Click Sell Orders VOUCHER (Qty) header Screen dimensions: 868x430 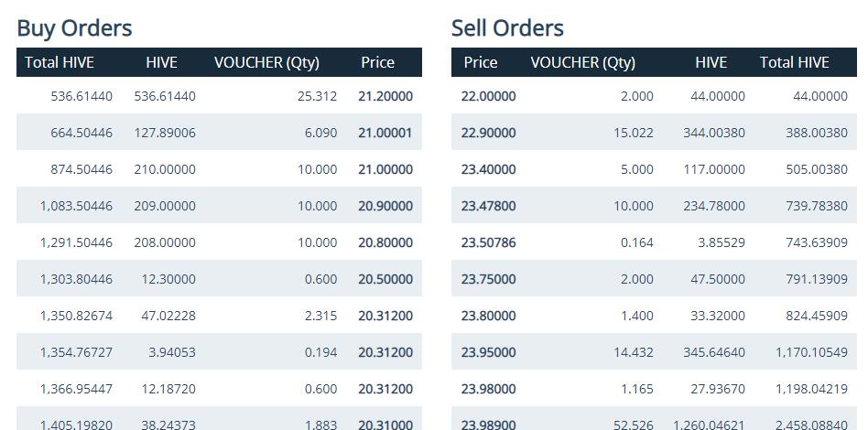[x=582, y=62]
